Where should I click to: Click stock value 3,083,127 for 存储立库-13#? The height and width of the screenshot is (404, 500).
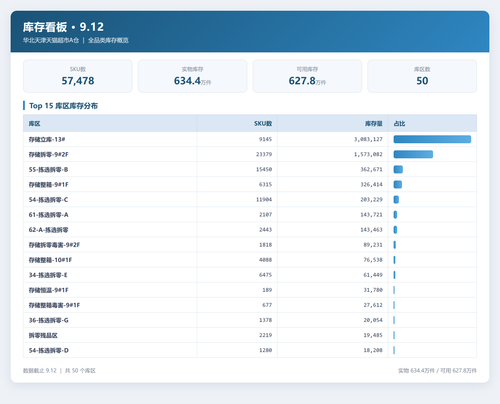tap(368, 139)
